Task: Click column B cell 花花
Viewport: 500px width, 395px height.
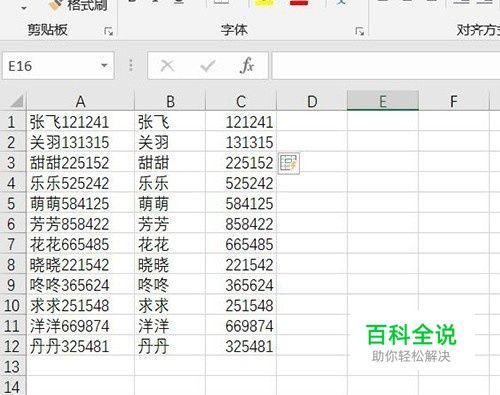Action: pyautogui.click(x=170, y=244)
